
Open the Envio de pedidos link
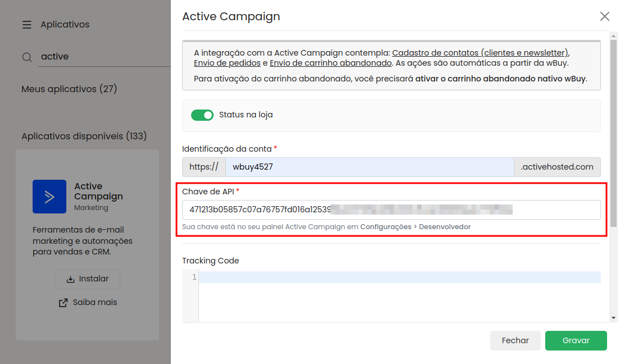[x=227, y=63]
